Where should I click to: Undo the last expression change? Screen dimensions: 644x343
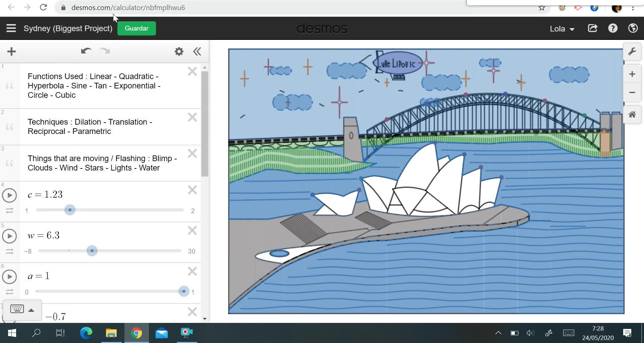tap(86, 51)
